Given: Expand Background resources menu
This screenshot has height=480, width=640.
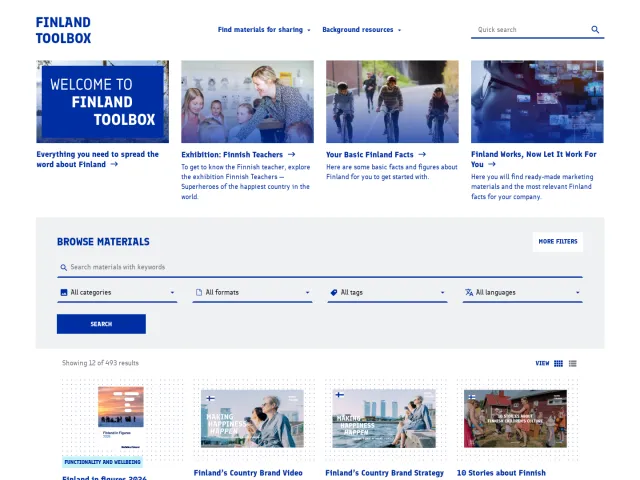Looking at the screenshot, I should [362, 30].
